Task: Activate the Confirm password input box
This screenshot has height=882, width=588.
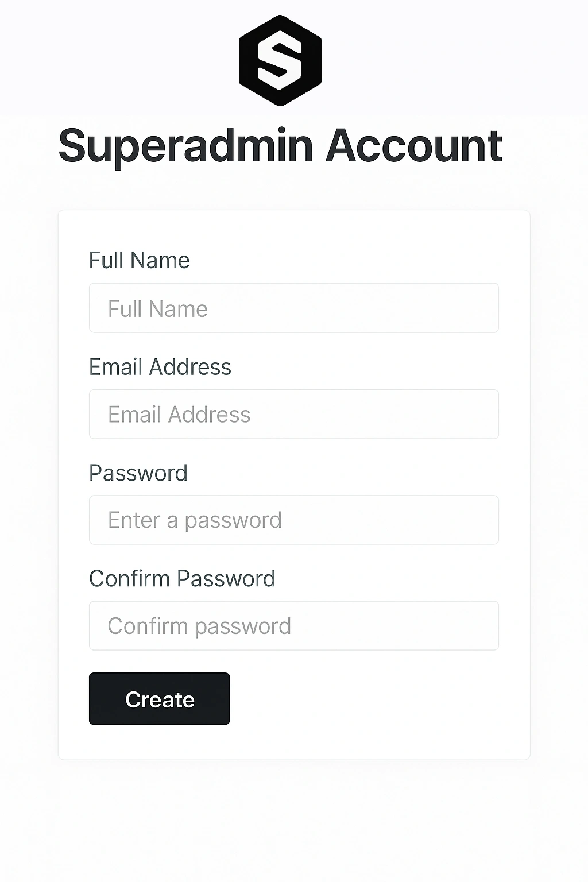Action: coord(294,625)
